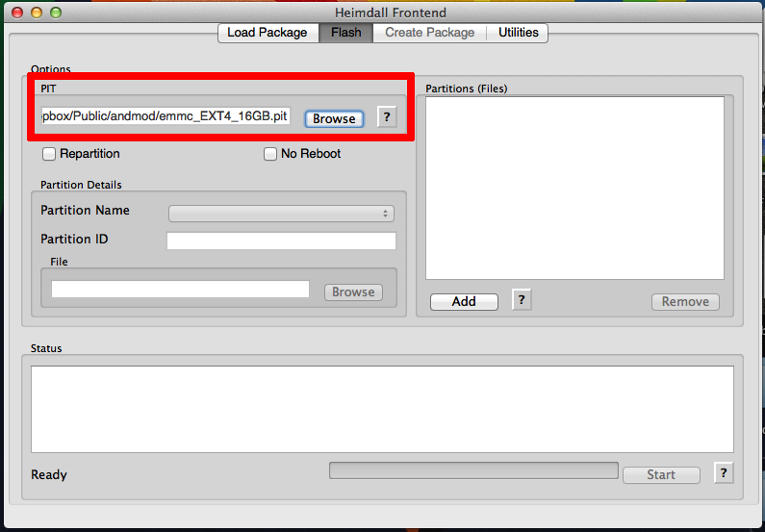Start the flash process
The image size is (765, 532).
(661, 475)
